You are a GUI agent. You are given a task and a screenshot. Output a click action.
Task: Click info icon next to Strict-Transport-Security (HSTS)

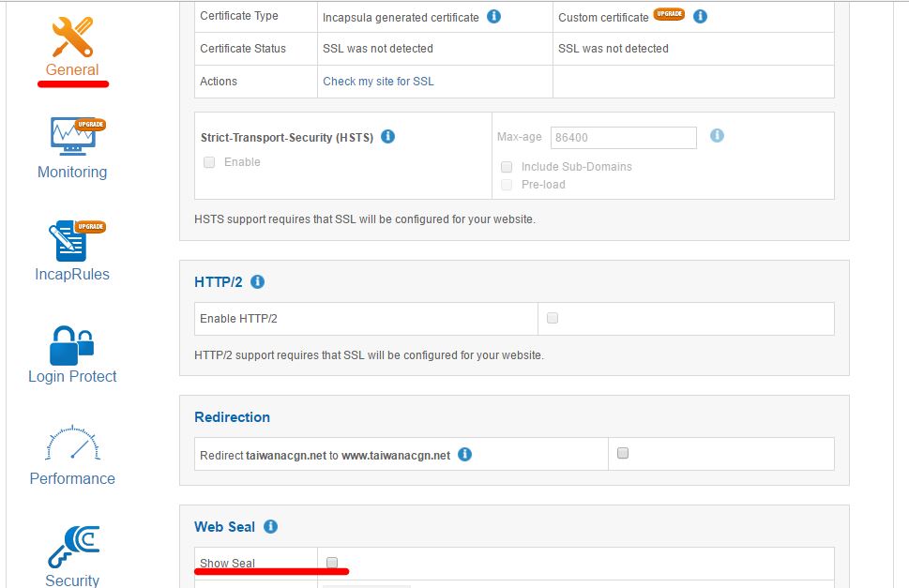click(x=388, y=137)
